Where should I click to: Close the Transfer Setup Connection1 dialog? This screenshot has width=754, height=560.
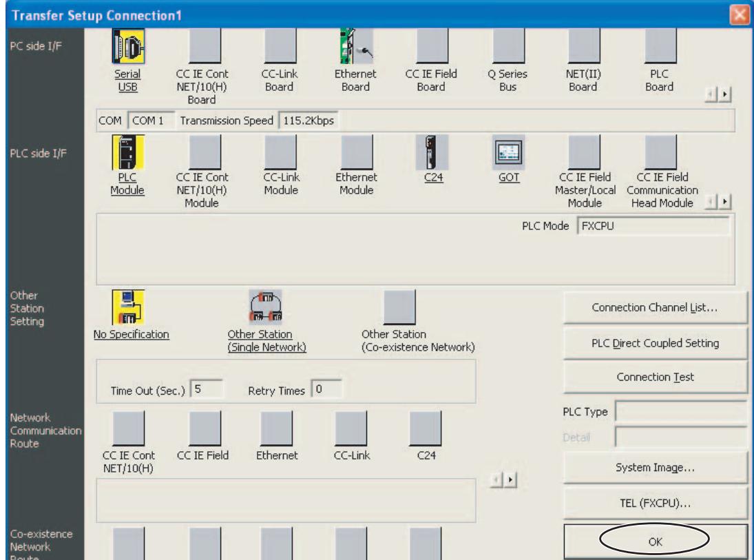tap(739, 15)
